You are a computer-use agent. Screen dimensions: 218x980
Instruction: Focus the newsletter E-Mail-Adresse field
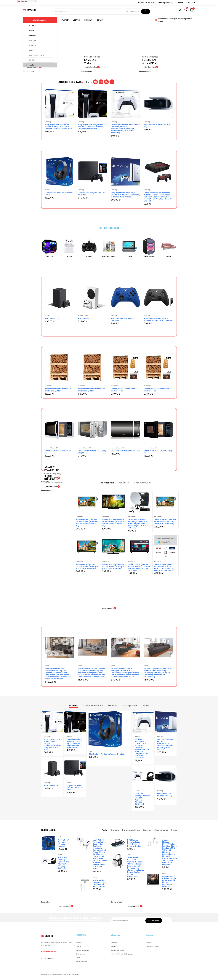[x=128, y=921]
